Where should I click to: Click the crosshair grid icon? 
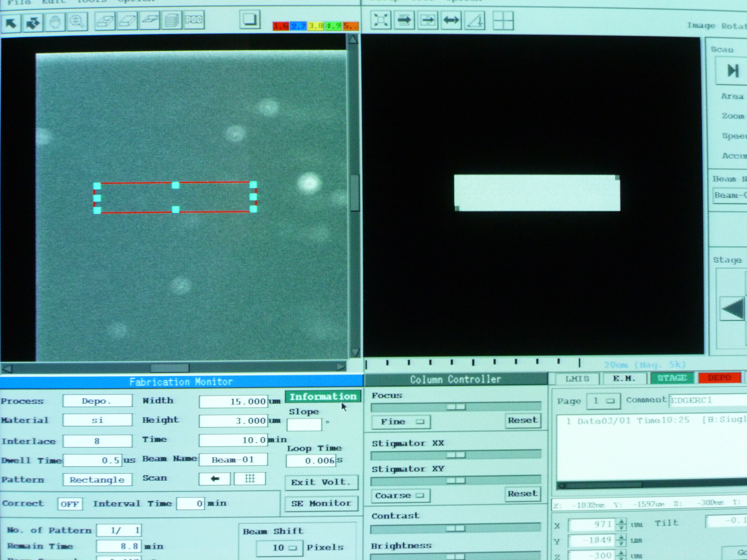(x=503, y=21)
